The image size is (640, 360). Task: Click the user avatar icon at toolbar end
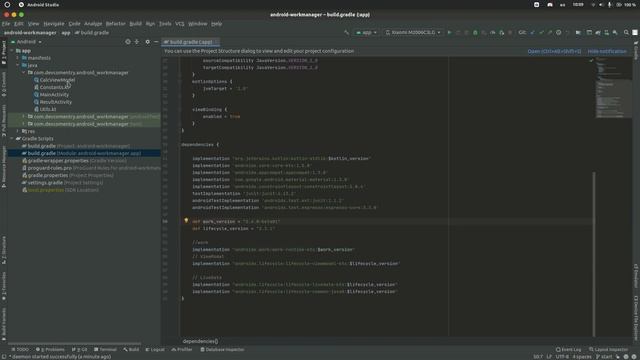click(635, 32)
